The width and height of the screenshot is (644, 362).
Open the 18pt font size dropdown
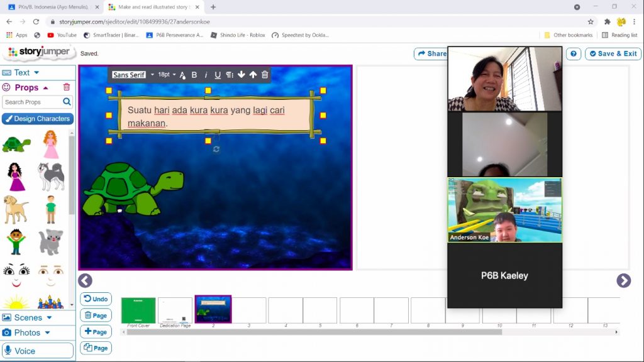[x=166, y=75]
